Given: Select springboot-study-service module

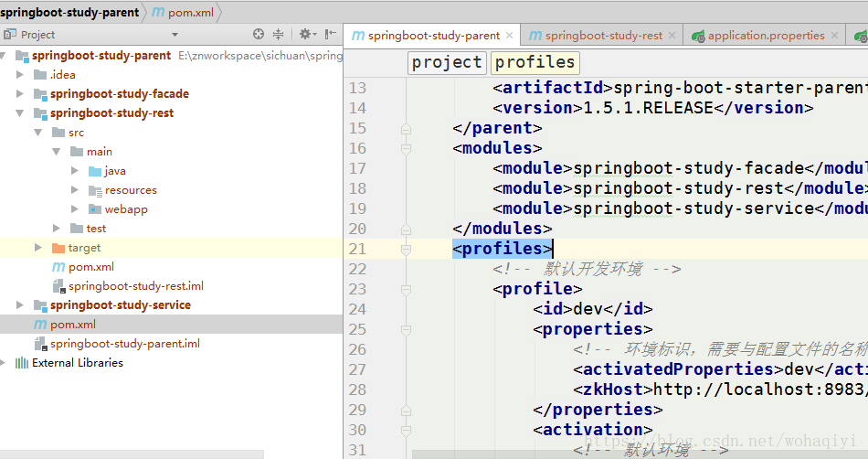Looking at the screenshot, I should (120, 305).
